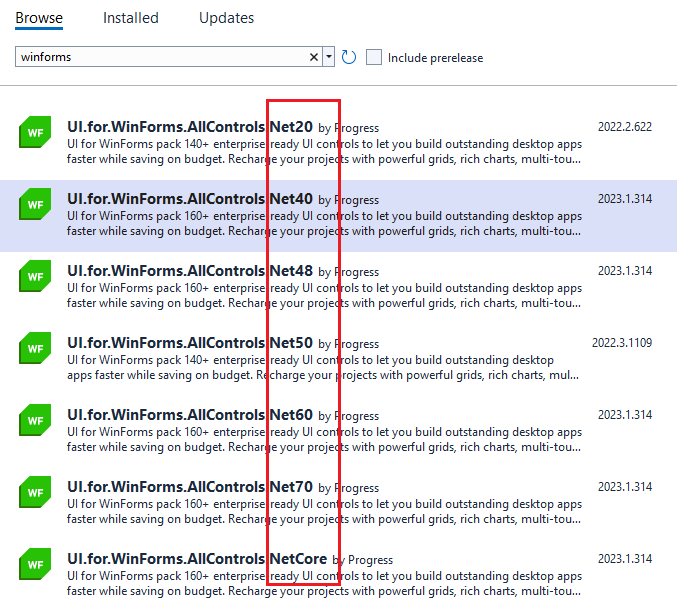Open the Updates tab
Viewport: 677px width, 601px height.
(226, 18)
